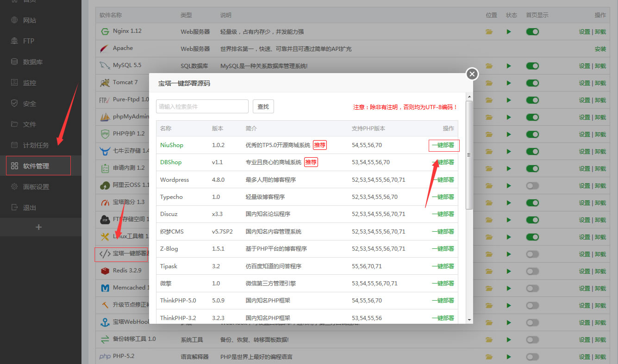618x364 pixels.
Task: Click 一键部署 for 微擎
Action: (x=443, y=283)
